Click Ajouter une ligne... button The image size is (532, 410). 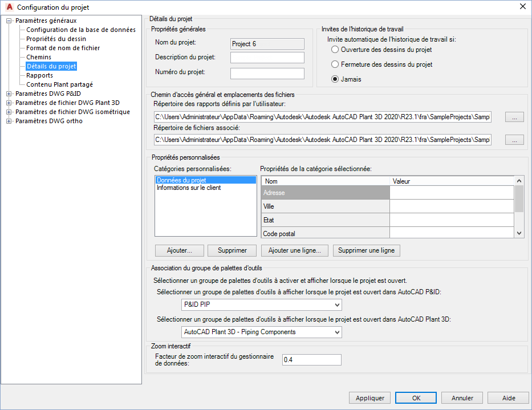(x=294, y=250)
